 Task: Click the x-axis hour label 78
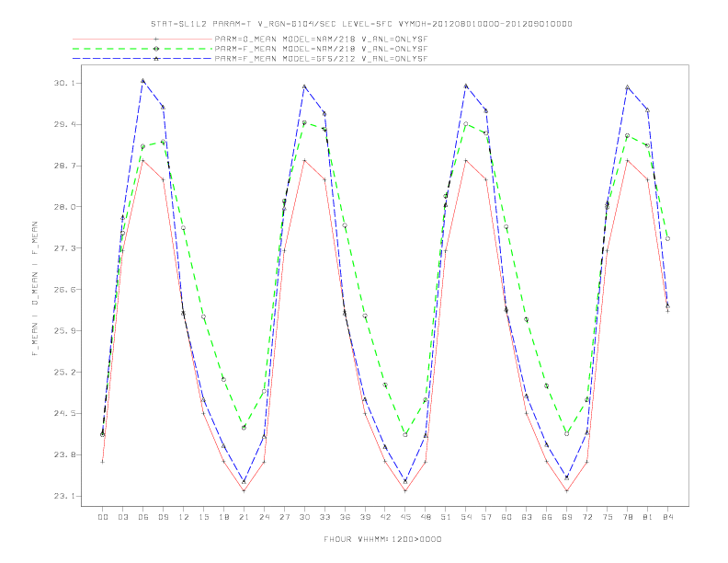coord(628,517)
